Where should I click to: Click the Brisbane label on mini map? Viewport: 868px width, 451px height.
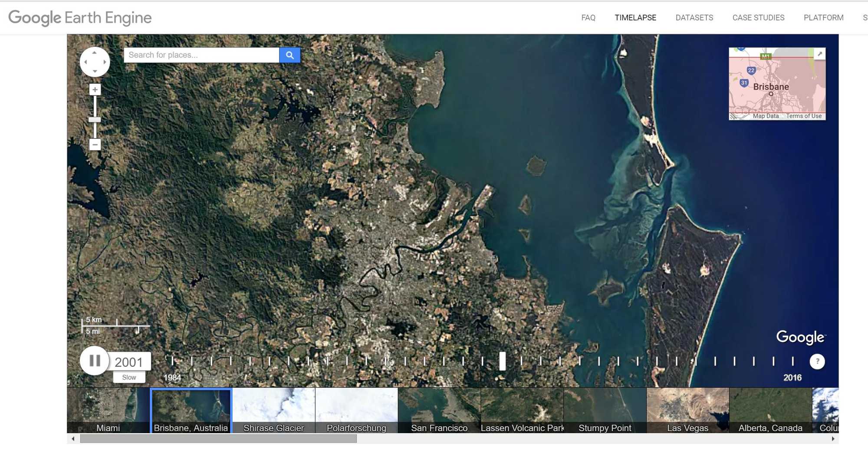[771, 87]
